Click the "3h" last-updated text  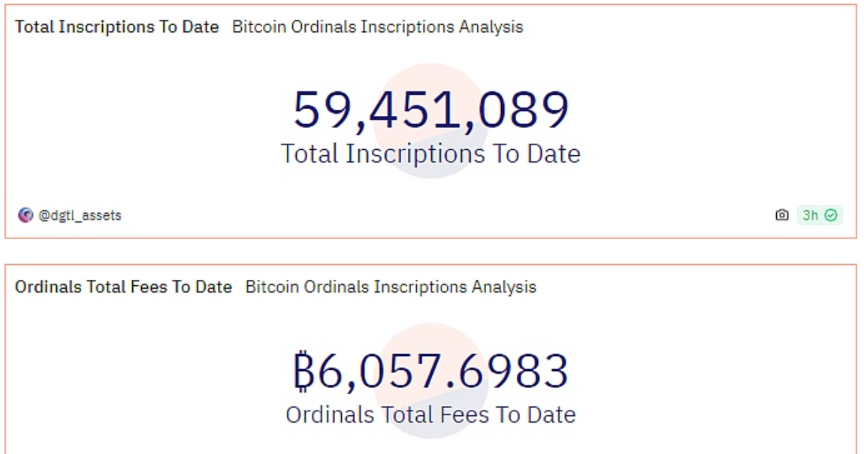pos(810,215)
